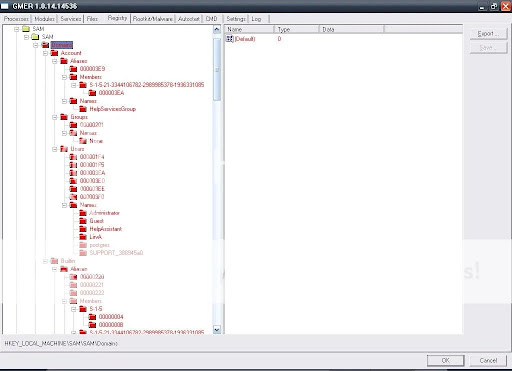Open the Files tab
The height and width of the screenshot is (371, 512).
pos(92,19)
